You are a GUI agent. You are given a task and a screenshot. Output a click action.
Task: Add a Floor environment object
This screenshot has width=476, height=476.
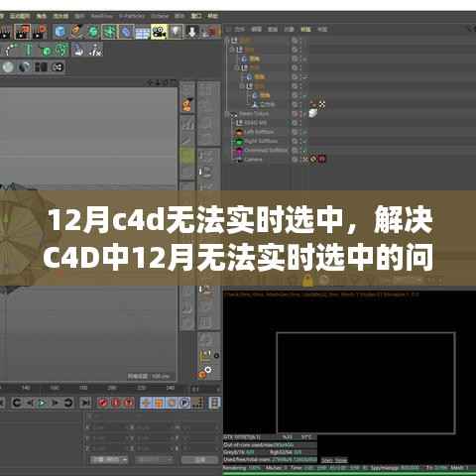tap(143, 33)
